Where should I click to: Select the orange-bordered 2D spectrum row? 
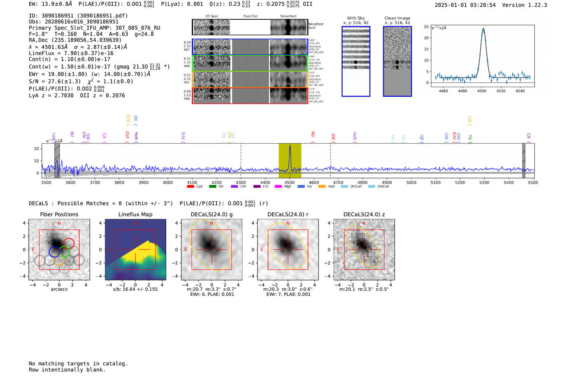point(250,79)
